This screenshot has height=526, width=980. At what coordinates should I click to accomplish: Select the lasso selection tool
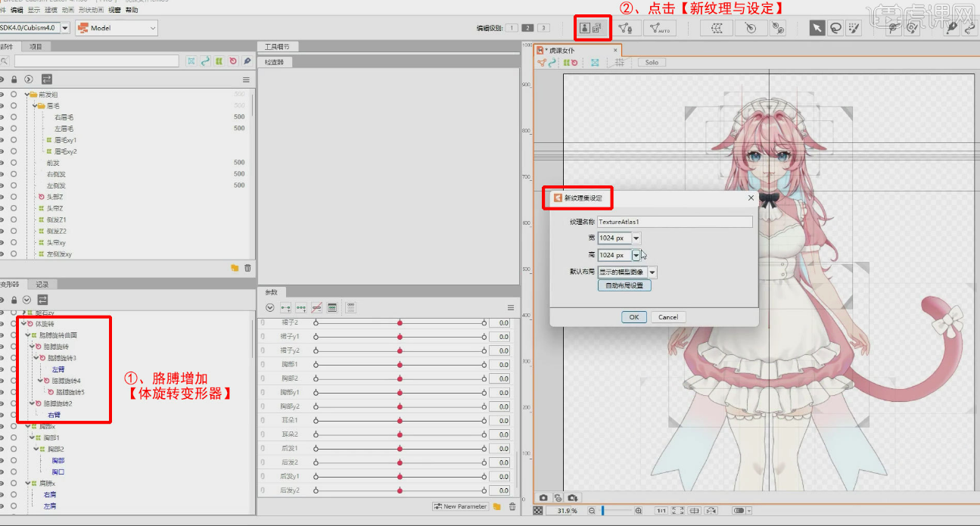835,28
